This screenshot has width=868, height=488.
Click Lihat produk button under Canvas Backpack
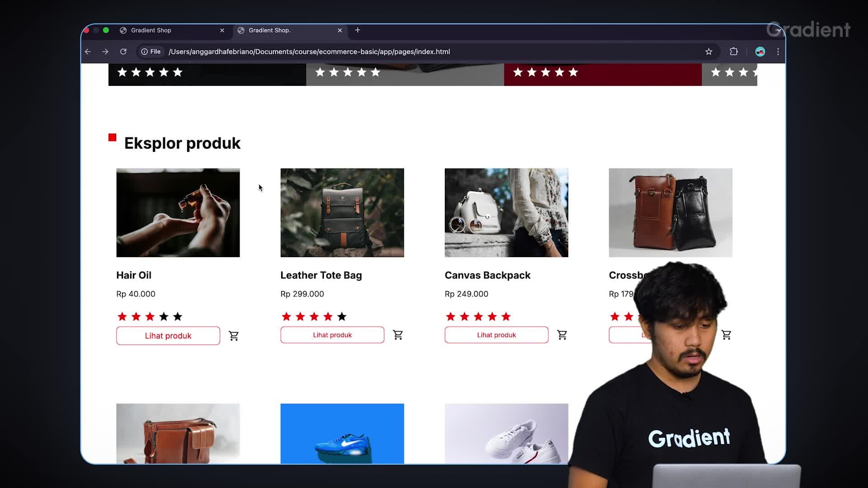pos(496,335)
